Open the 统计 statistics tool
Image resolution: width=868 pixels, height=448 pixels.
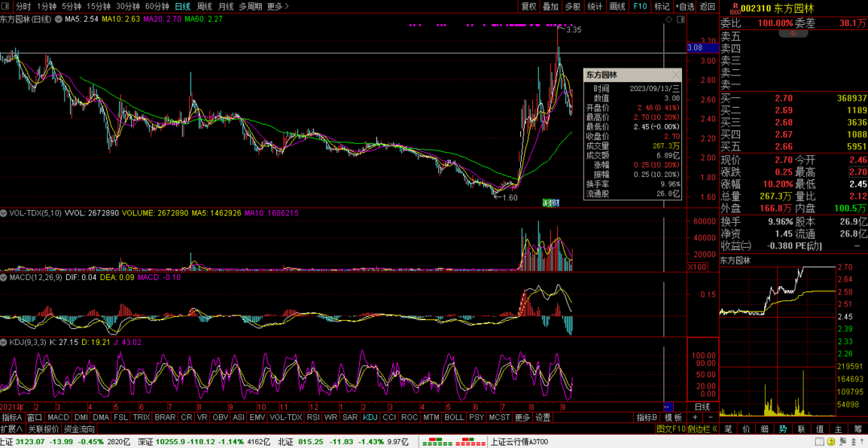[x=594, y=6]
